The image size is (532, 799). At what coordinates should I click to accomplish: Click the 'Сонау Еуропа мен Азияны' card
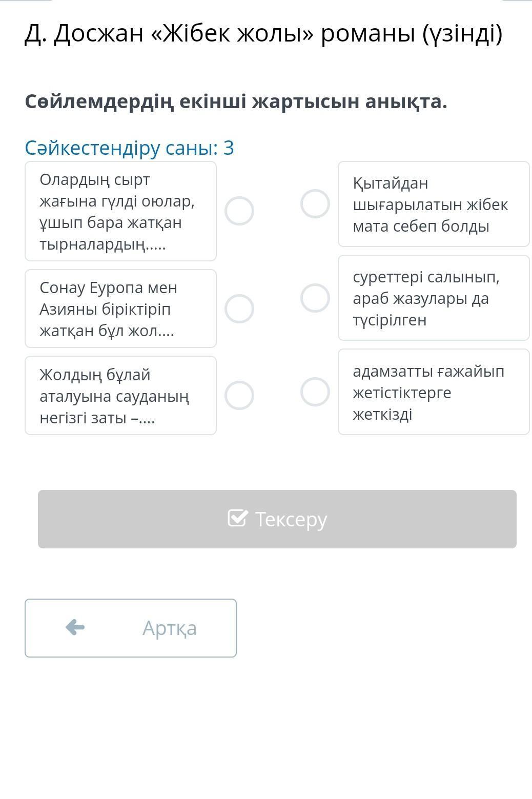[x=120, y=309]
